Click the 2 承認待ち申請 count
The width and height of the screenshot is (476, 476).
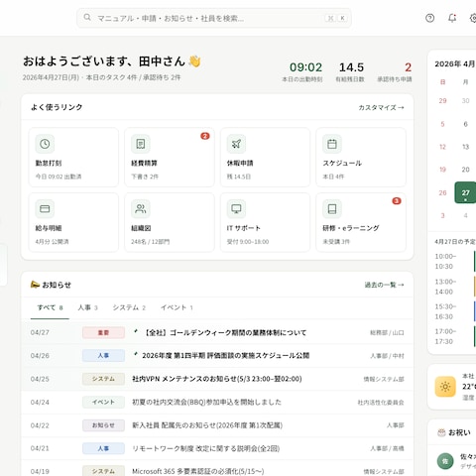point(408,67)
